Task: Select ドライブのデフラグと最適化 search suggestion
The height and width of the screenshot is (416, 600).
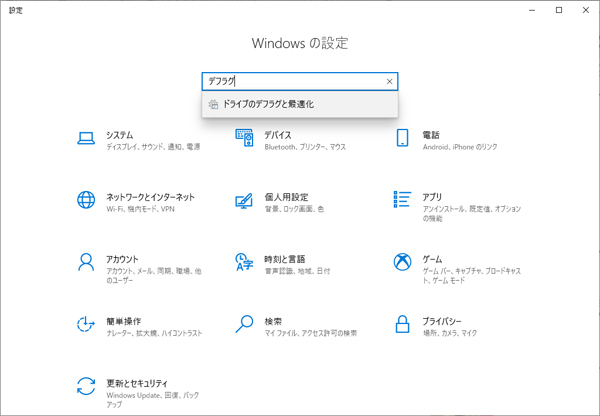Action: coord(300,104)
